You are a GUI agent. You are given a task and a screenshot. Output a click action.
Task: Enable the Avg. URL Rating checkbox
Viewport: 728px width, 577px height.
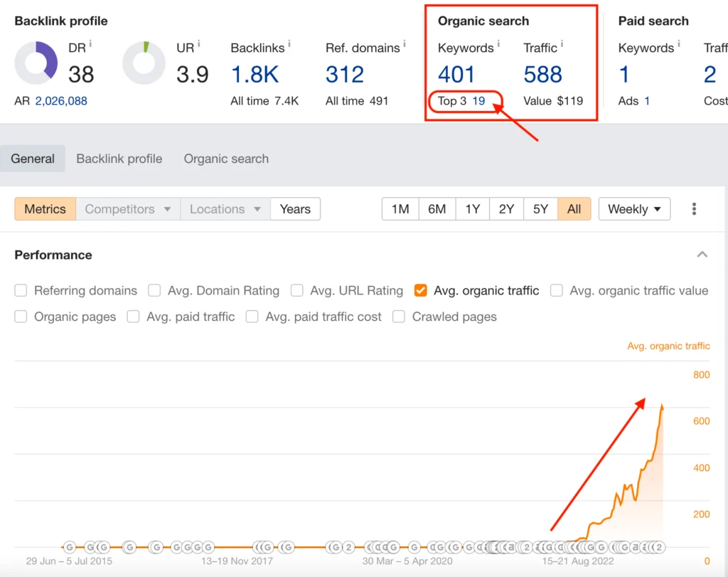tap(296, 291)
